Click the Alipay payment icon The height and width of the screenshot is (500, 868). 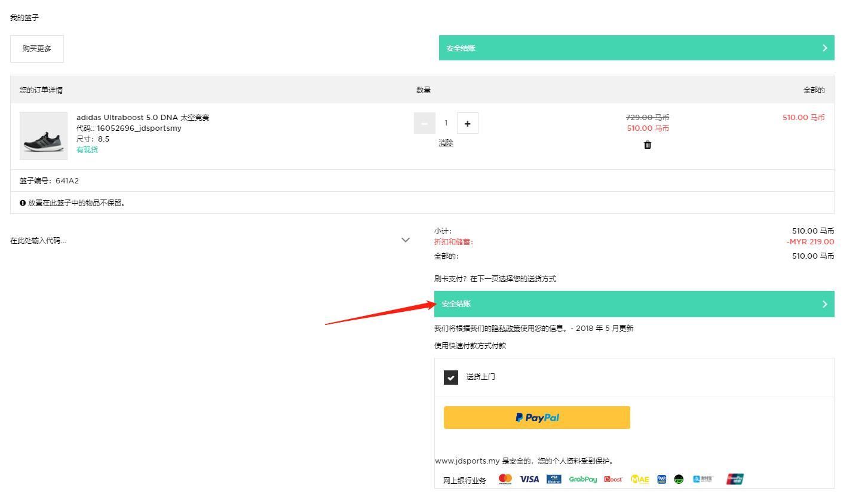[x=703, y=479]
